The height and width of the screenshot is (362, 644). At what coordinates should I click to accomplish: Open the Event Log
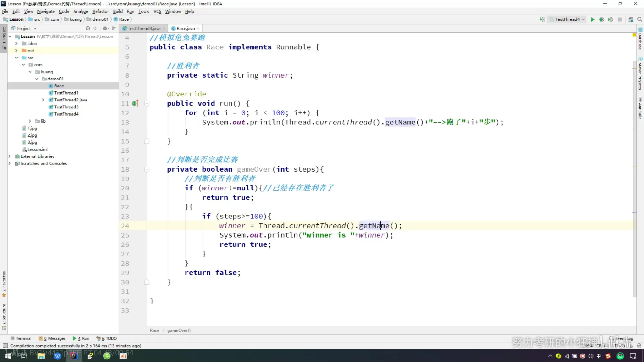pos(621,338)
